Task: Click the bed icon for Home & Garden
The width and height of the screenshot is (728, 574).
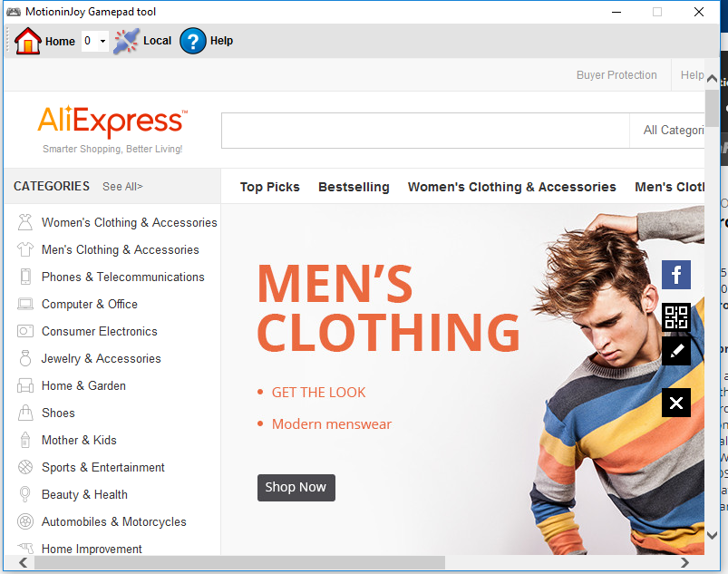Action: click(x=25, y=385)
